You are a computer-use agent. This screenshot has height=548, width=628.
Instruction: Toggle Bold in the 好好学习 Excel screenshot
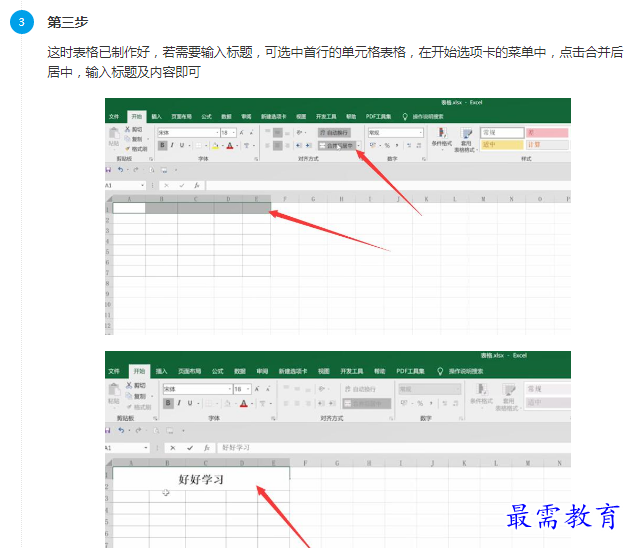pos(168,403)
